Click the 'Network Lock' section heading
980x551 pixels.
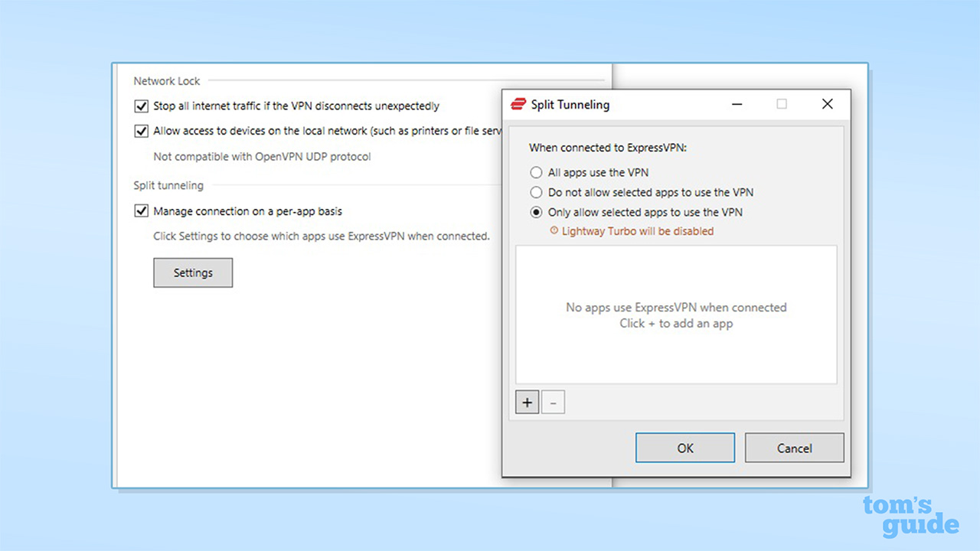tap(167, 81)
